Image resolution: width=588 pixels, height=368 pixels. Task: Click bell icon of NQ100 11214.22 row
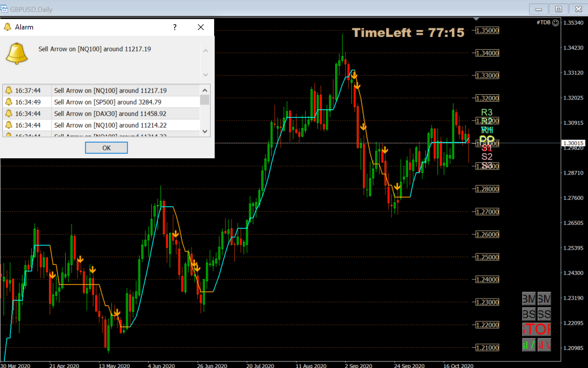9,125
